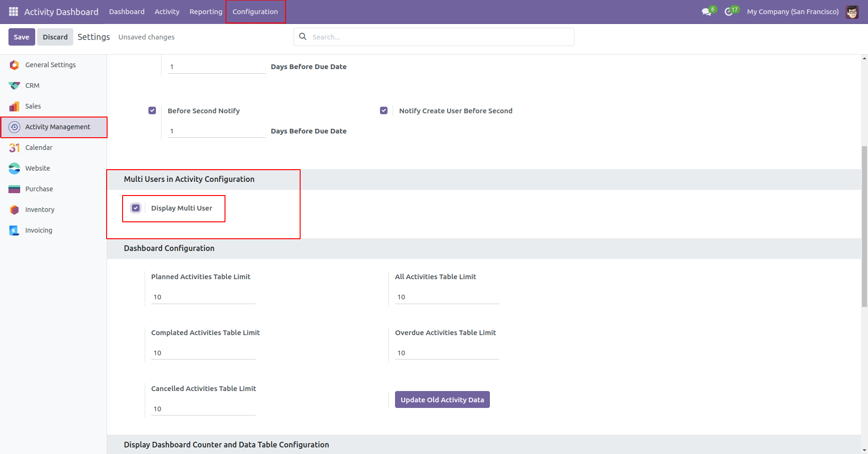Open the Configuration menu
This screenshot has width=868, height=454.
tap(255, 12)
